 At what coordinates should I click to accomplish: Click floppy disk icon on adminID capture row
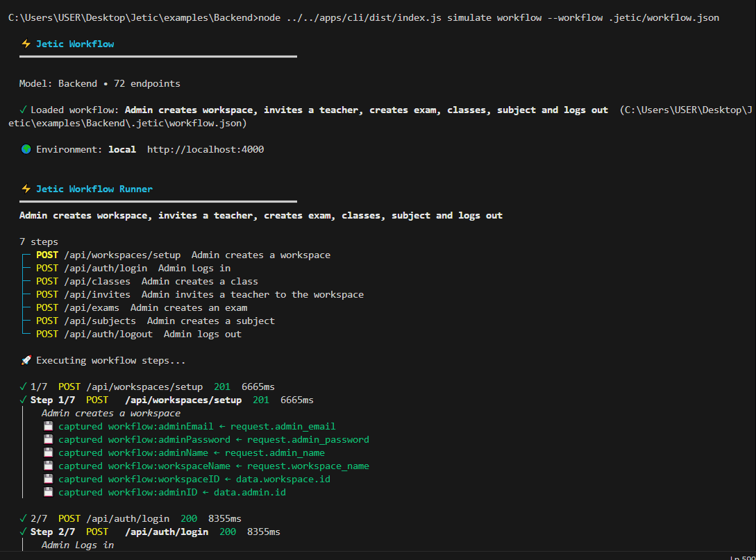click(48, 492)
